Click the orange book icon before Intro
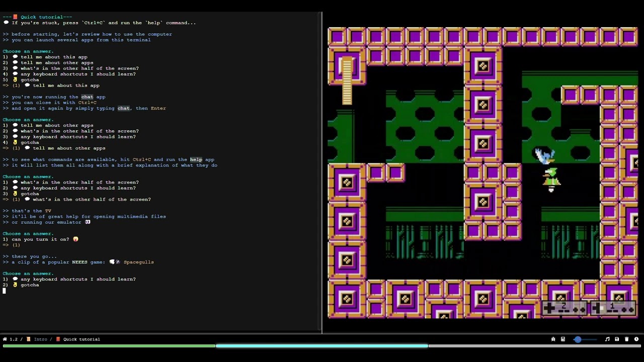644x362 pixels. 28,339
